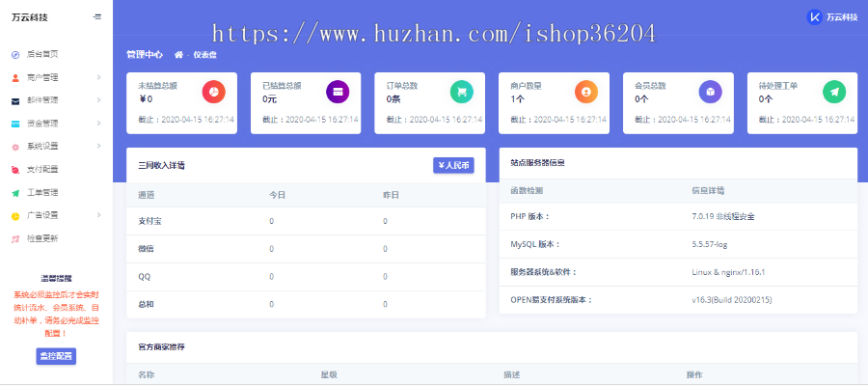Expand the 邮件管理 submenu arrow

(98, 100)
